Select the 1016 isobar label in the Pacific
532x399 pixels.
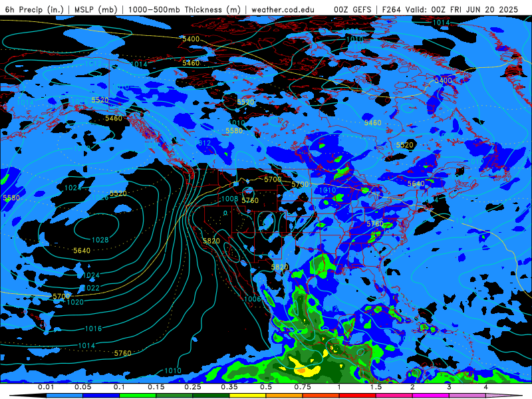[x=93, y=329]
